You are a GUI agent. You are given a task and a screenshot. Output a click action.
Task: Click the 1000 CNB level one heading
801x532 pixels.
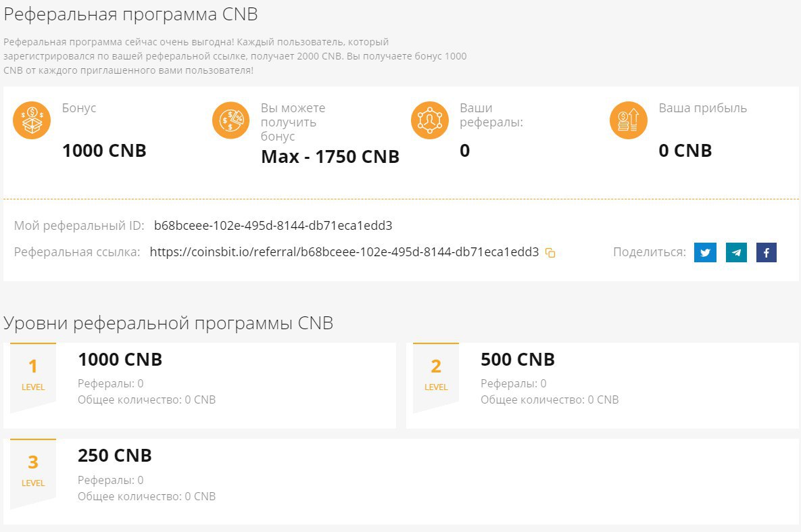coord(120,360)
